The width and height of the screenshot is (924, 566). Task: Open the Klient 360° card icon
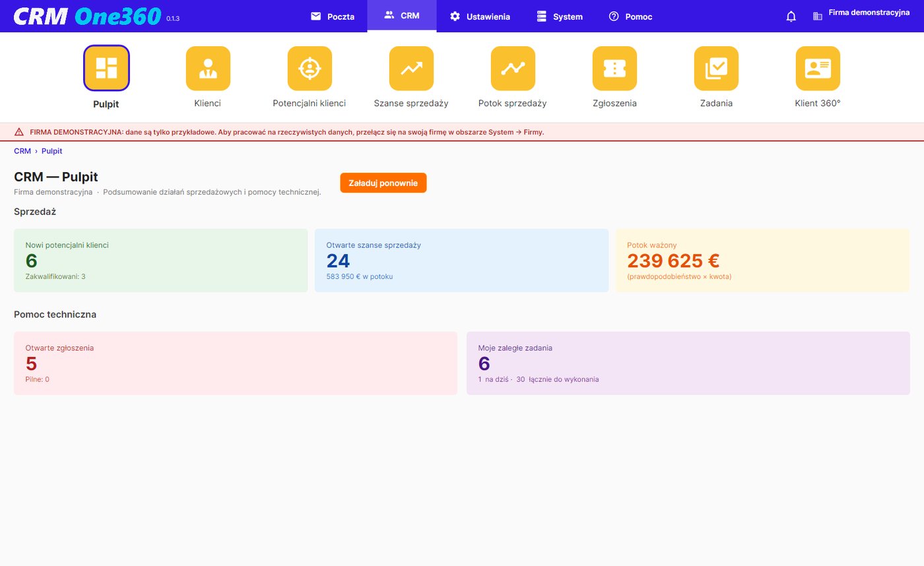(818, 69)
